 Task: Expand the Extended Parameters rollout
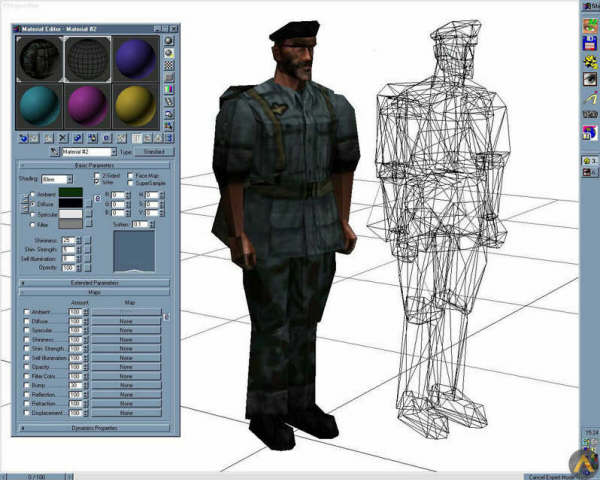pyautogui.click(x=95, y=283)
